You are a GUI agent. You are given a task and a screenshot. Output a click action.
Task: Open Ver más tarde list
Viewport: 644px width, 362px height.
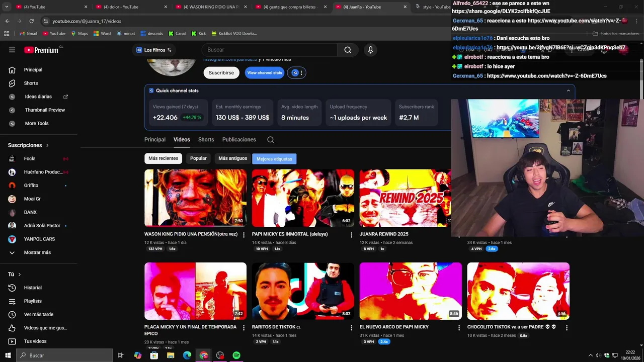point(38,314)
